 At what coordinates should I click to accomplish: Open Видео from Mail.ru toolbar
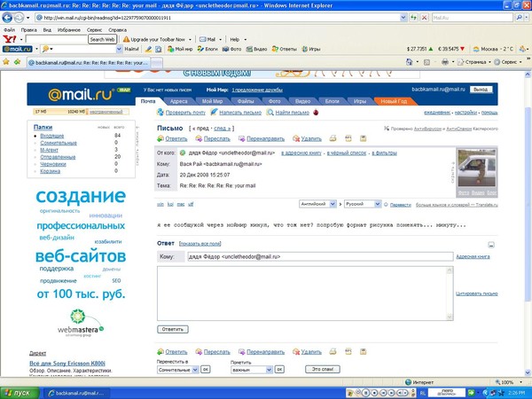click(256, 49)
